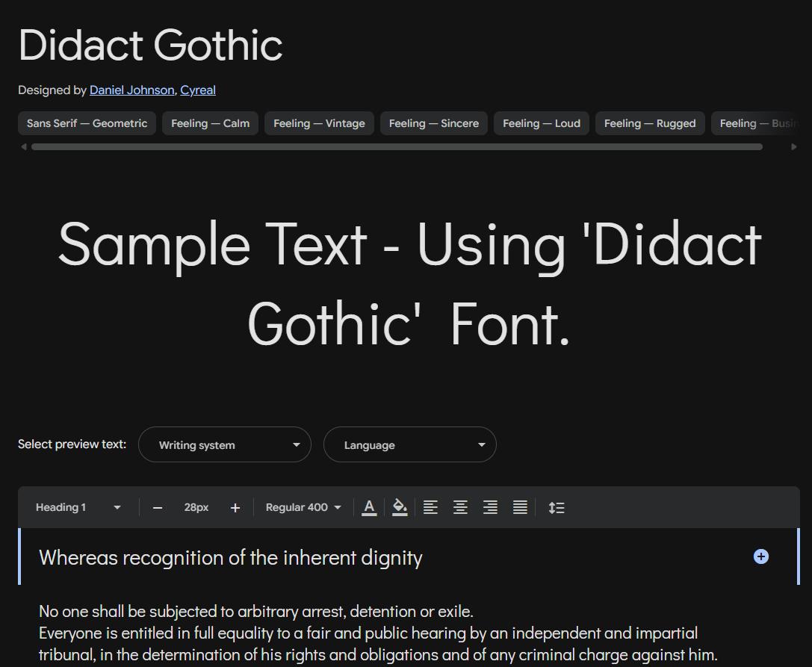Justify the text

[x=520, y=507]
